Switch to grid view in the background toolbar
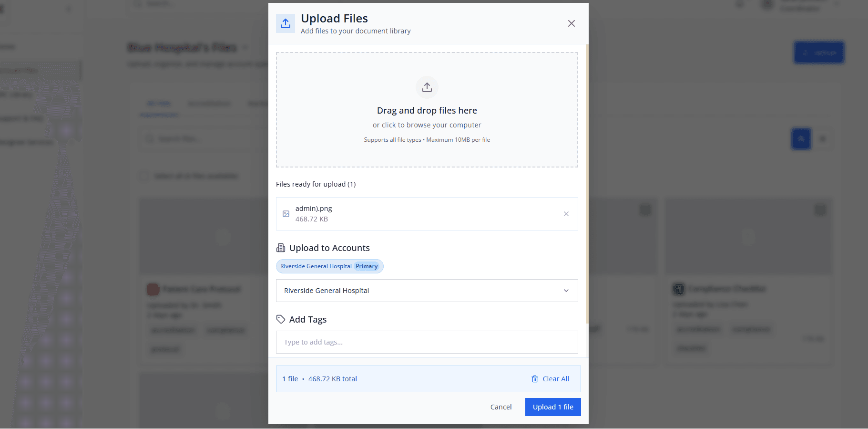This screenshot has width=868, height=429. click(801, 139)
